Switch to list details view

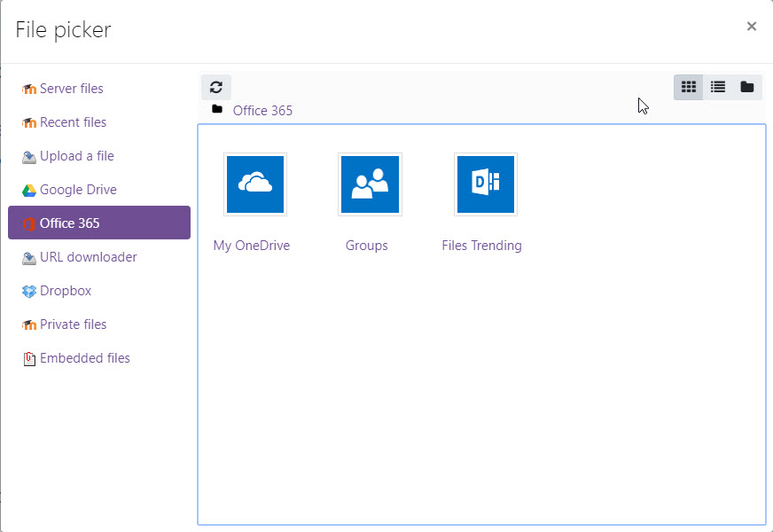pyautogui.click(x=718, y=87)
